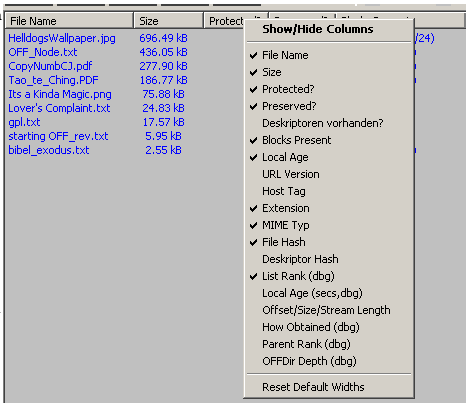This screenshot has height=406, width=470.
Task: Uncheck the File Name column option
Action: tap(328, 55)
